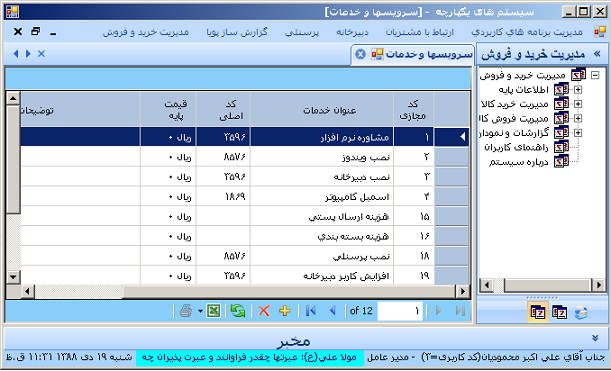This screenshot has height=371, width=611.
Task: Expand مدیریت خرید کالا tree node
Action: point(578,104)
